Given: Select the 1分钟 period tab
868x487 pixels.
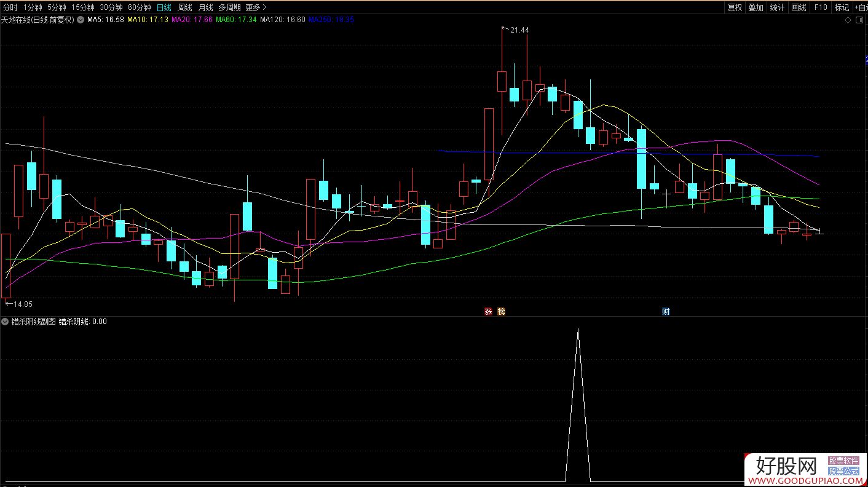Looking at the screenshot, I should 33,7.
